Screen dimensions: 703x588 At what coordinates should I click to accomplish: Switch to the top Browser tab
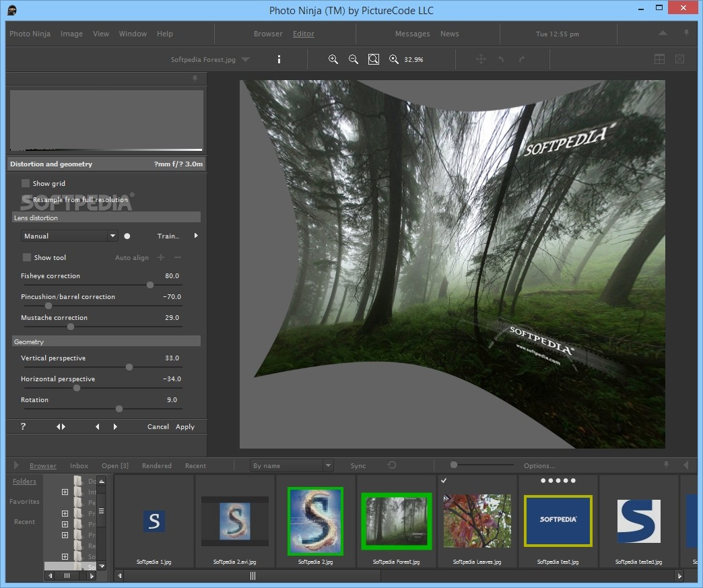[268, 34]
